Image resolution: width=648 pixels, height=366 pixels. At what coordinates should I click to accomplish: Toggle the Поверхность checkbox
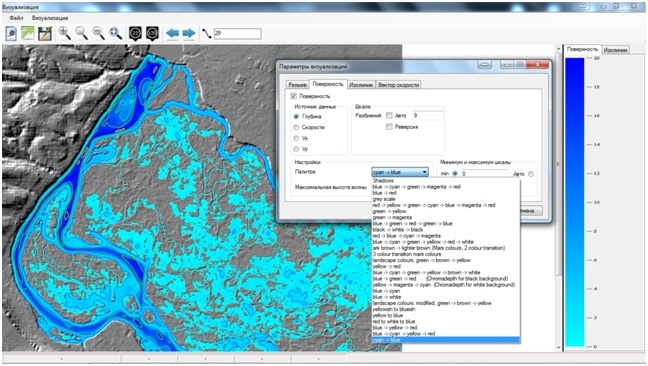click(x=293, y=96)
